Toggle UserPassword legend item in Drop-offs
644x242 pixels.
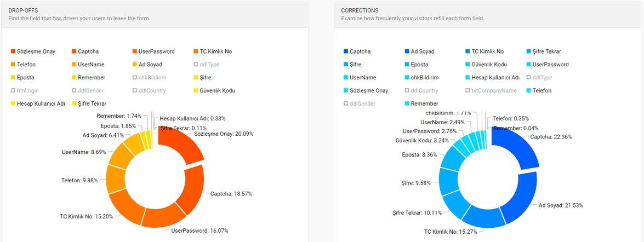(156, 51)
